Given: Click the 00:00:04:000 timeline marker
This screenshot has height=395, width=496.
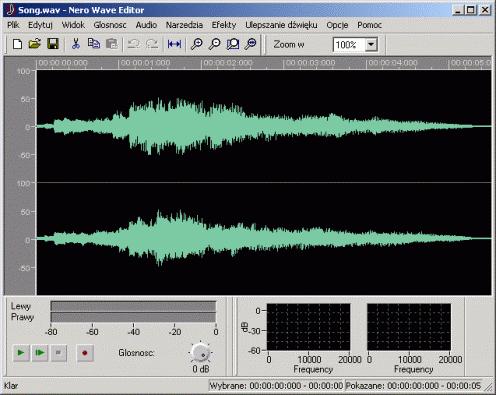Looking at the screenshot, I should pyautogui.click(x=392, y=63).
